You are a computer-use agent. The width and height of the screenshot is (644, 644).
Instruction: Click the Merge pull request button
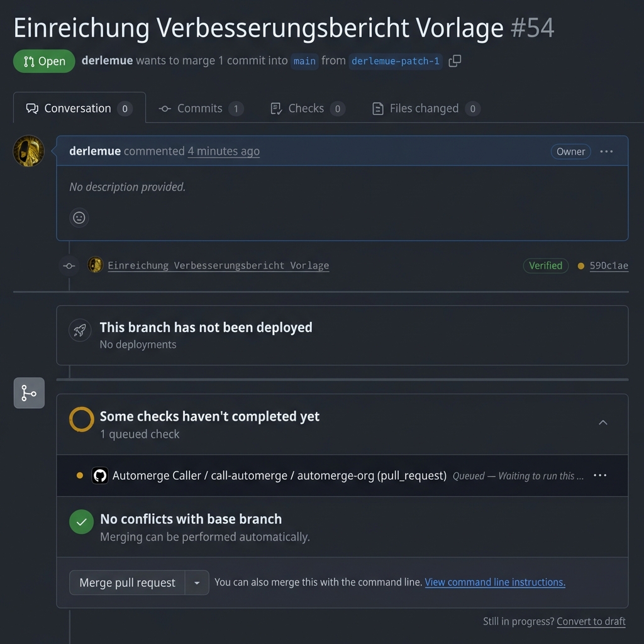point(126,582)
